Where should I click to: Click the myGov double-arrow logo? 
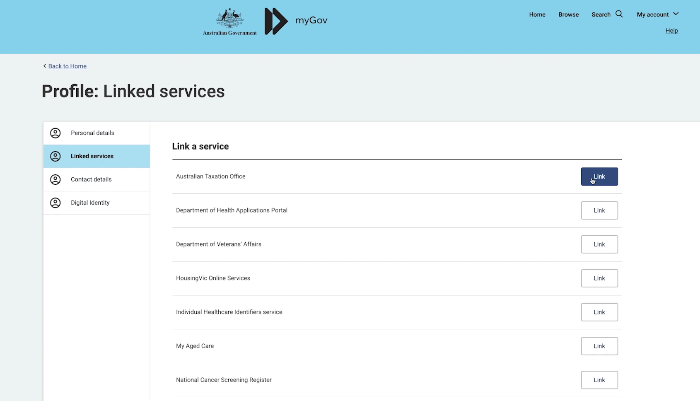click(276, 21)
